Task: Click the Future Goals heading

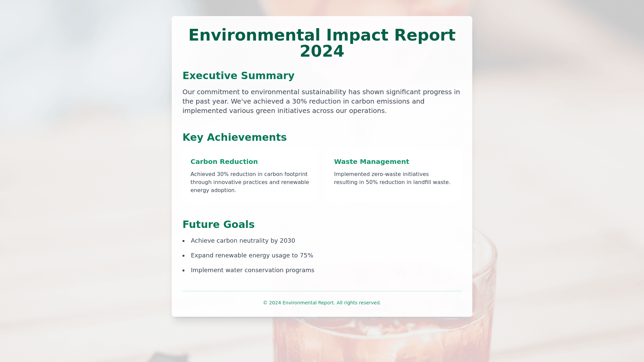Action: pos(218,225)
